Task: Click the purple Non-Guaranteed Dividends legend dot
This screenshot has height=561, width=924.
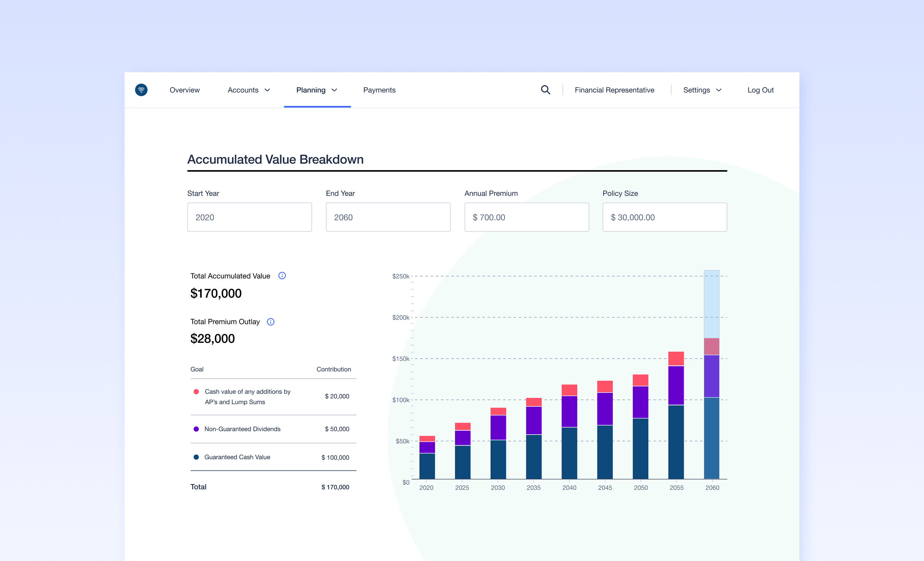Action: point(196,429)
